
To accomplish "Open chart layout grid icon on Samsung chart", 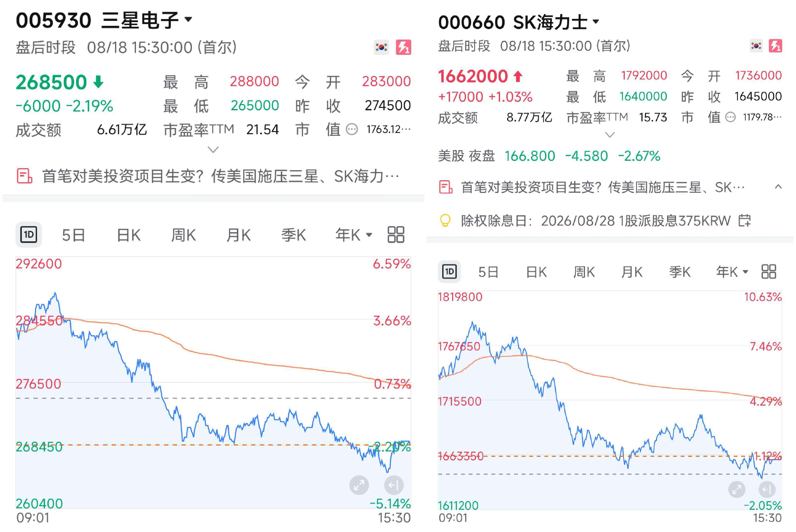I will (396, 235).
